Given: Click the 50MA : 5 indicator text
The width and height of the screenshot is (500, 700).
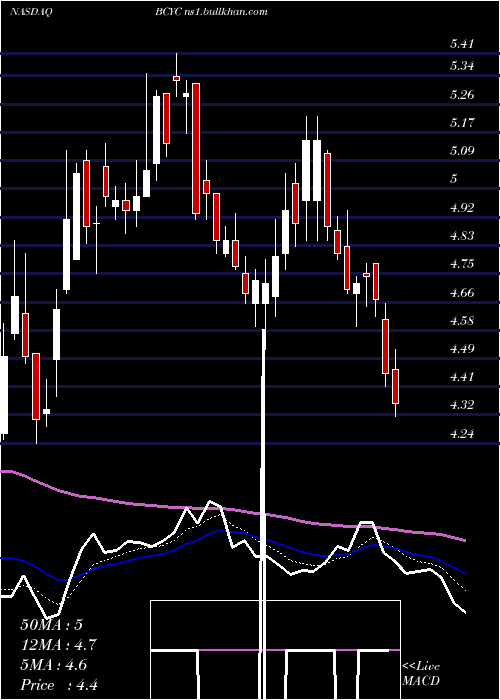Looking at the screenshot, I should pyautogui.click(x=51, y=625).
